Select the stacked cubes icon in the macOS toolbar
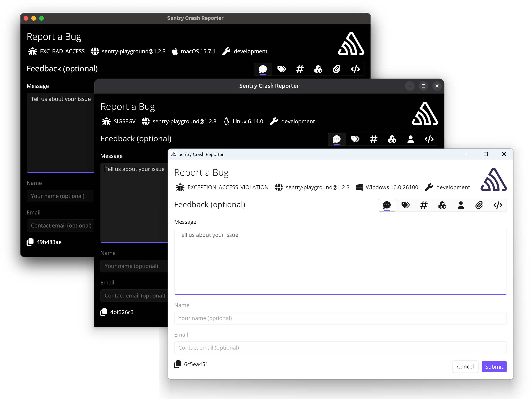The width and height of the screenshot is (532, 399). click(x=318, y=69)
